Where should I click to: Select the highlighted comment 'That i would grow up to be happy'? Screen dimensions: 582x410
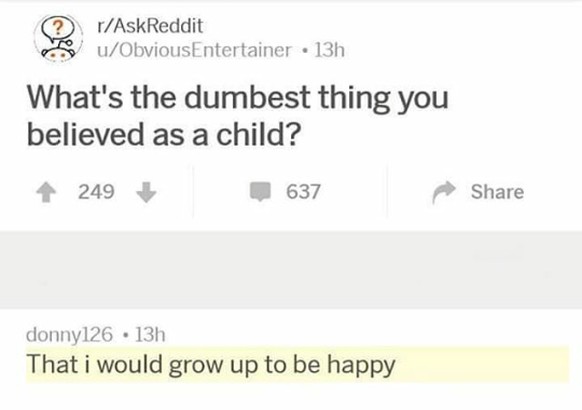tap(297, 364)
